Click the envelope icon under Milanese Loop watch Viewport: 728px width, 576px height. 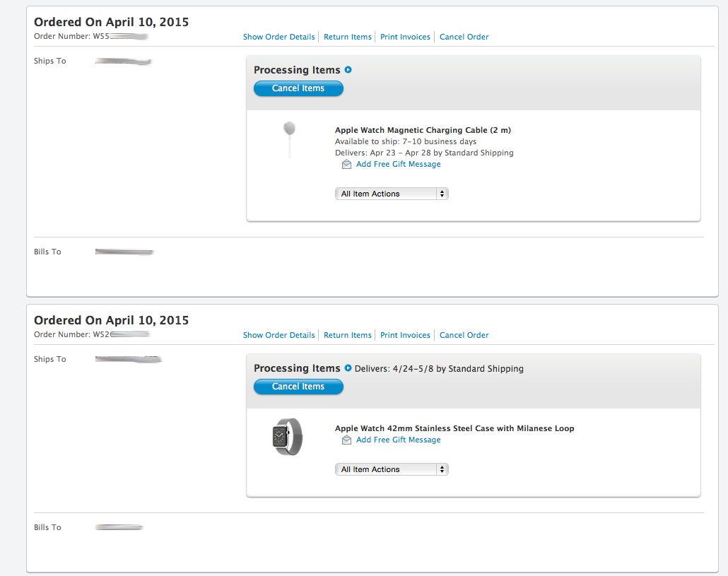pyautogui.click(x=346, y=440)
